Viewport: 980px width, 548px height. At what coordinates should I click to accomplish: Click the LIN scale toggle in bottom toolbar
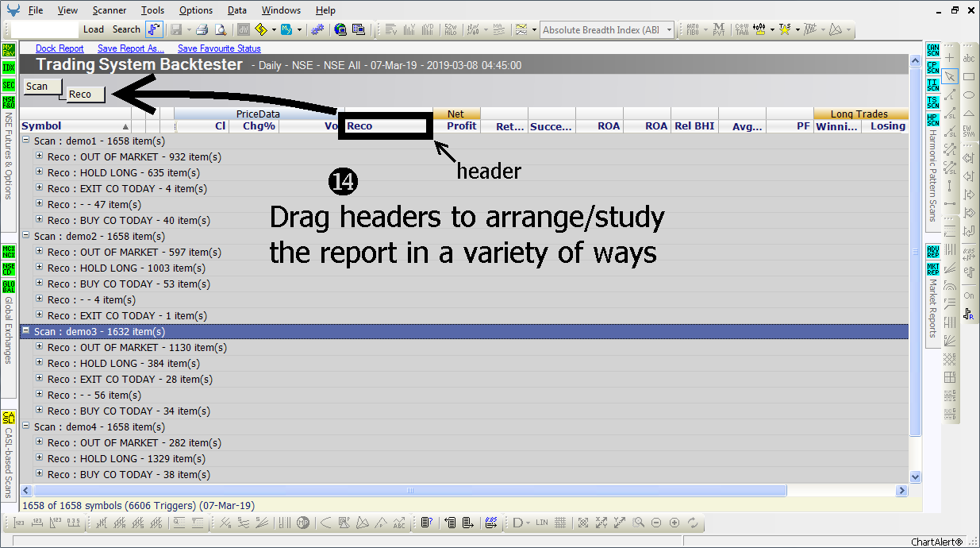tap(542, 523)
